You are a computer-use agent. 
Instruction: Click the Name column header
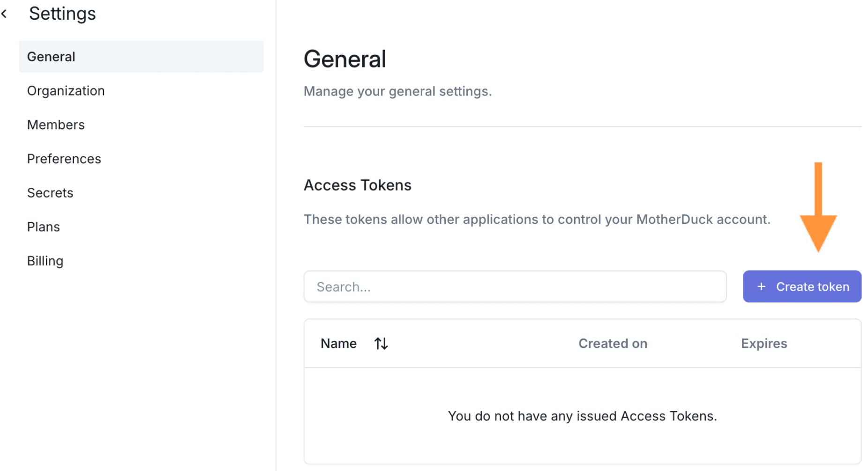tap(338, 344)
